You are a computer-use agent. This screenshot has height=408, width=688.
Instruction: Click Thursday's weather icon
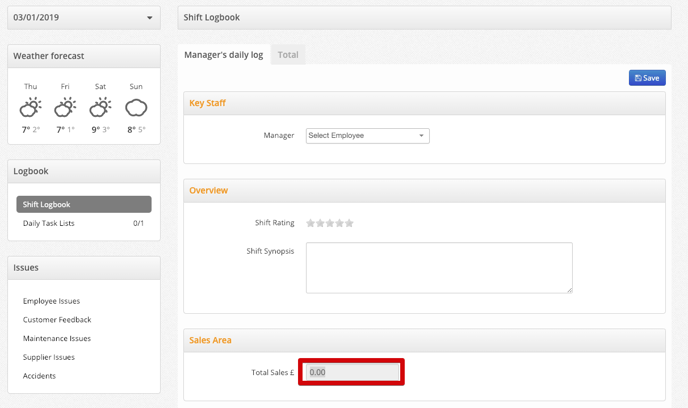30,107
